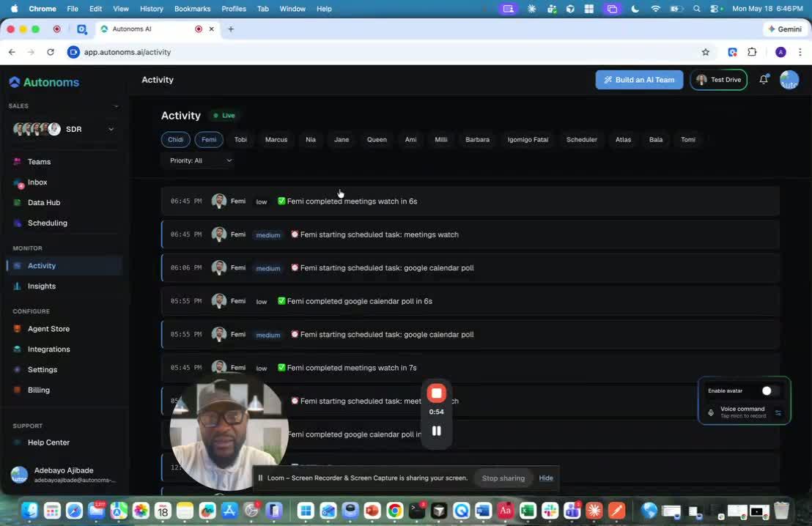
Task: Filter activity by Tobi
Action: click(240, 139)
